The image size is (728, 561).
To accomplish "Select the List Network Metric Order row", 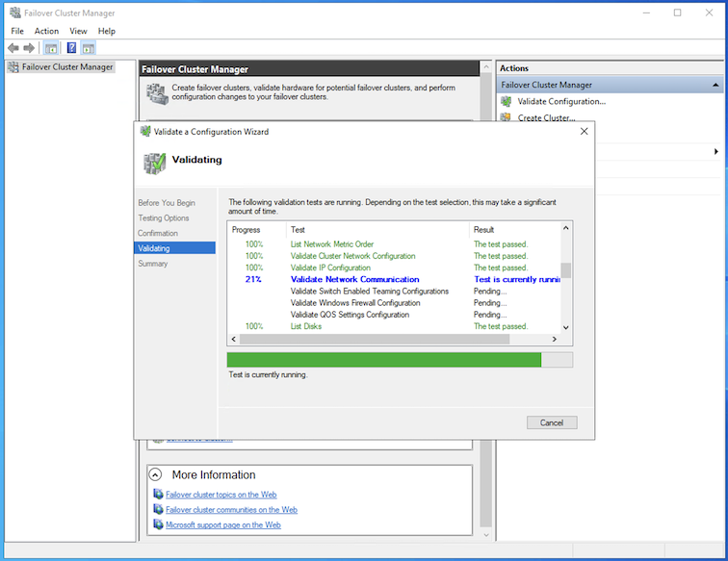I will [394, 243].
